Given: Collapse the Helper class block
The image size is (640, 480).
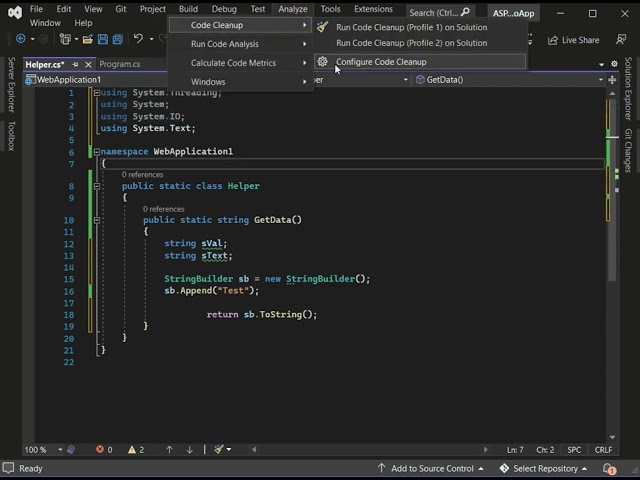Looking at the screenshot, I should click(x=97, y=186).
